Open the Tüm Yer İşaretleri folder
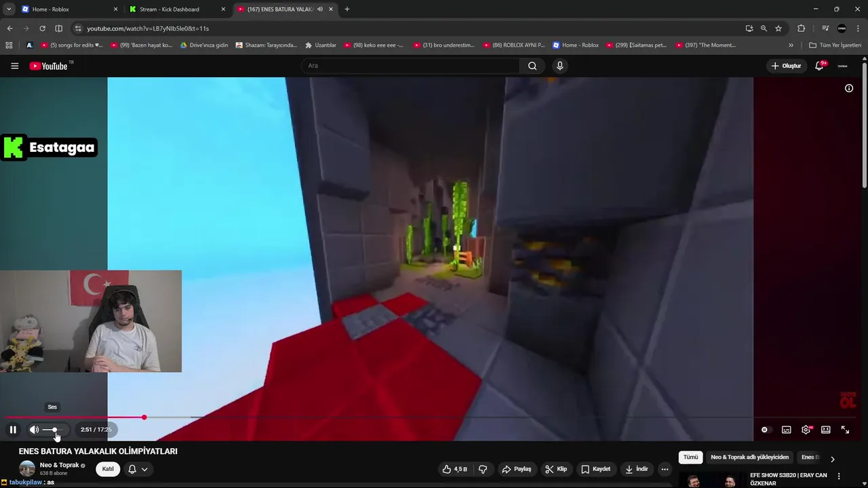 click(x=835, y=45)
